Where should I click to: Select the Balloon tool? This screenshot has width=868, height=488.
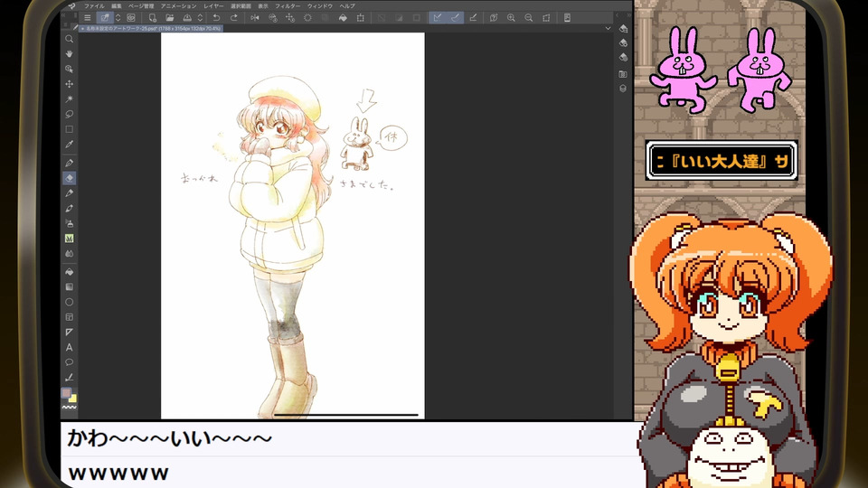70,362
